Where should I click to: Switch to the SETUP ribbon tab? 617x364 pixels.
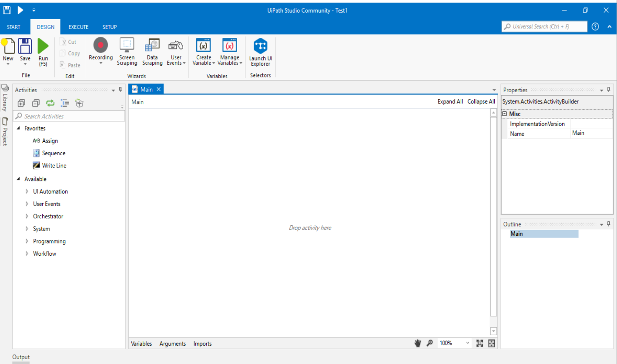[x=110, y=27]
